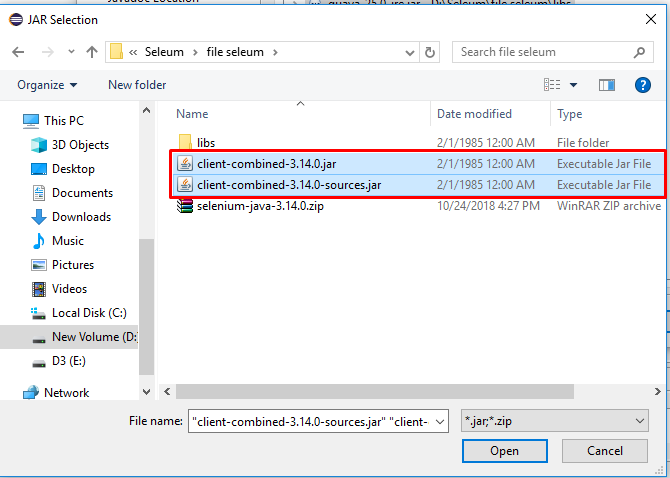Select the file seleum breadcrumb segment

235,52
